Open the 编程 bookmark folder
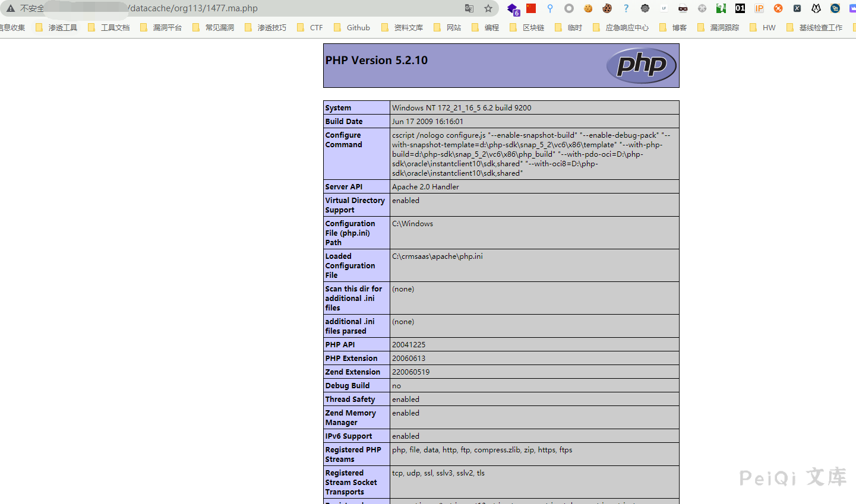 (485, 27)
